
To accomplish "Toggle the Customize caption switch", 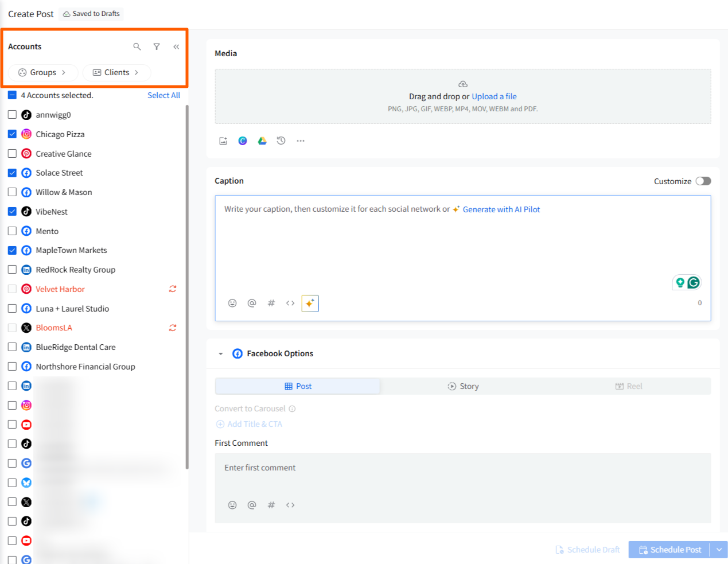I will point(703,181).
